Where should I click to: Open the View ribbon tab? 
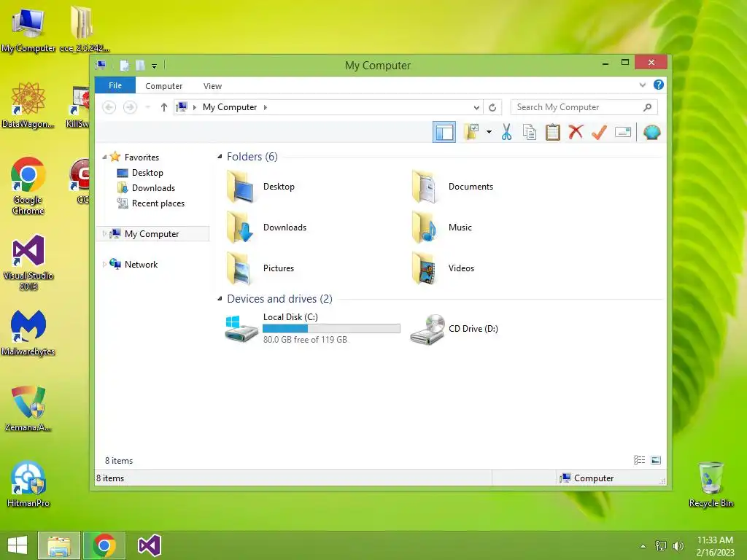212,86
